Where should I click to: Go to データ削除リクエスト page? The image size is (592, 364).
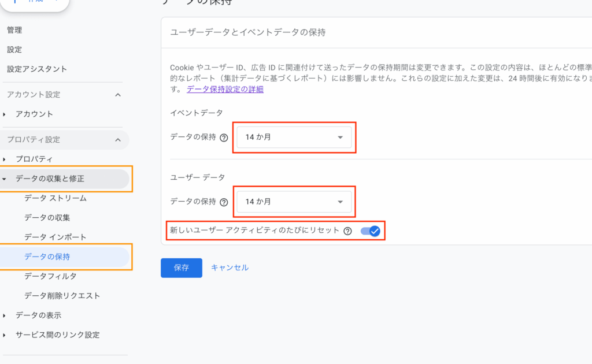click(x=62, y=296)
